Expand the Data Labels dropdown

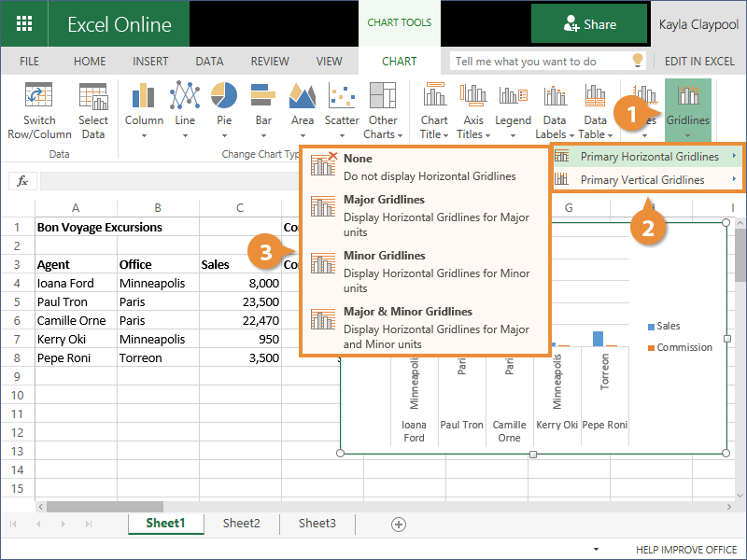[x=555, y=110]
